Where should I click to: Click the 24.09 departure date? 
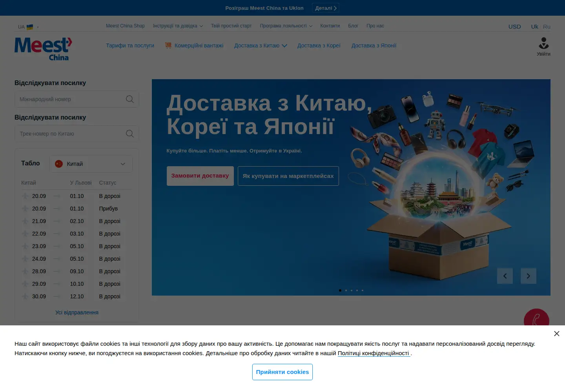(x=39, y=259)
